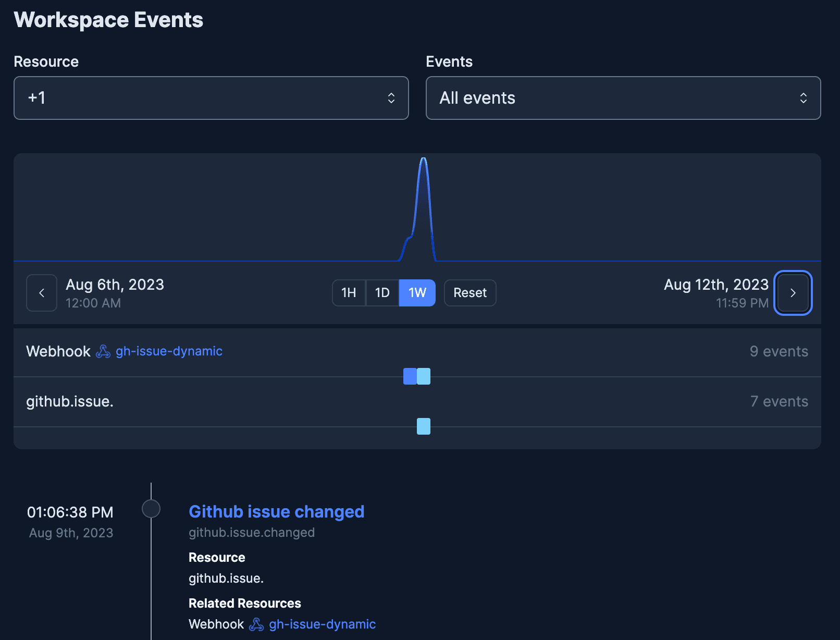Open the Github issue changed event
This screenshot has width=840, height=640.
point(276,512)
